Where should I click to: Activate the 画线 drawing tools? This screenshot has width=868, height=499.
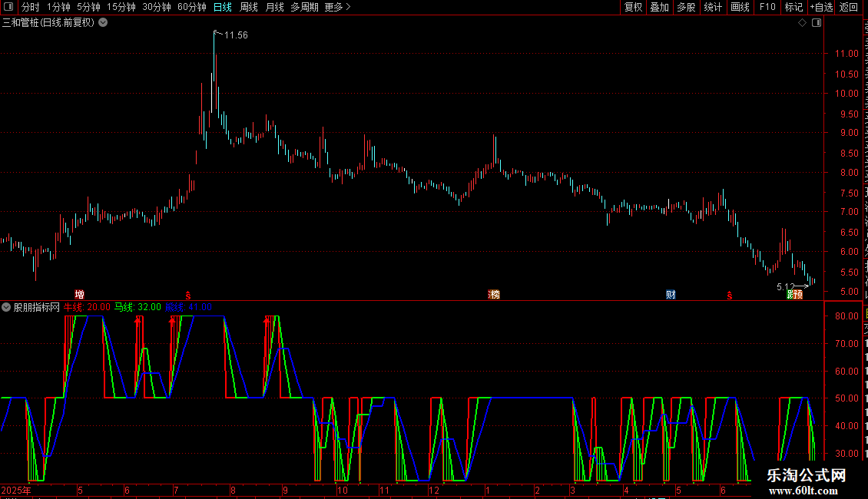tap(740, 7)
